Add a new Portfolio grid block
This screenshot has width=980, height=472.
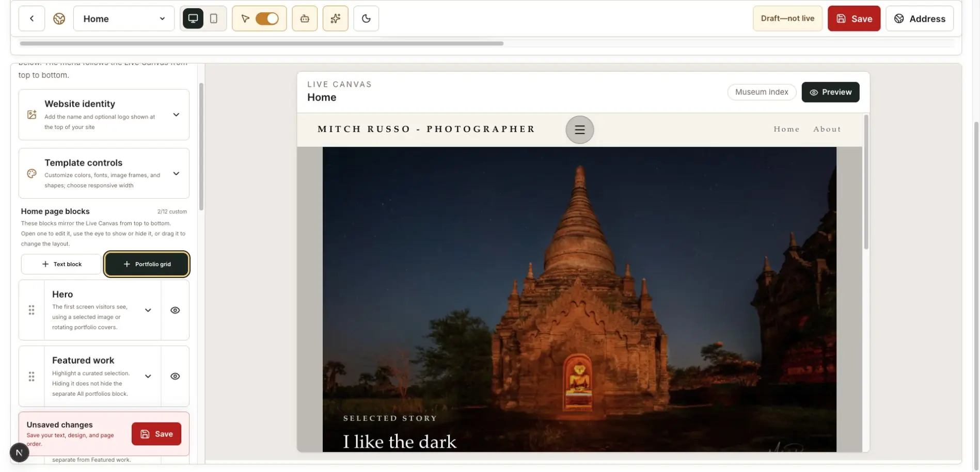(147, 264)
